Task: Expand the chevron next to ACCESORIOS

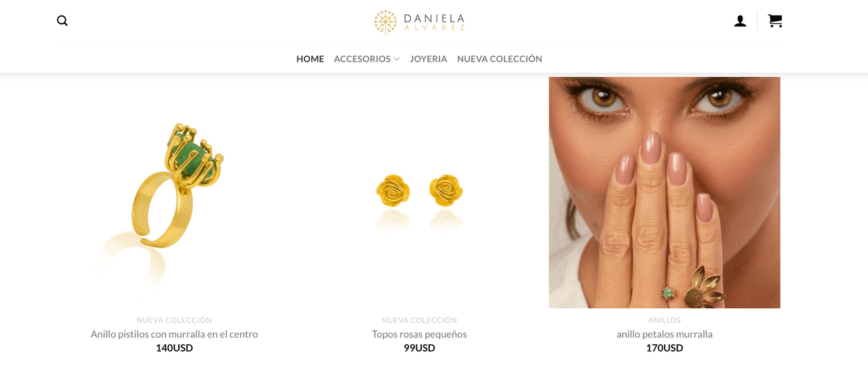Action: [x=397, y=59]
